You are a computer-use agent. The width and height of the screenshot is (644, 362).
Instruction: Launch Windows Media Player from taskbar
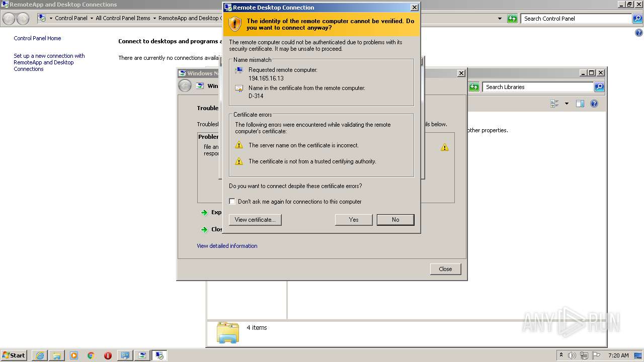[x=74, y=355]
